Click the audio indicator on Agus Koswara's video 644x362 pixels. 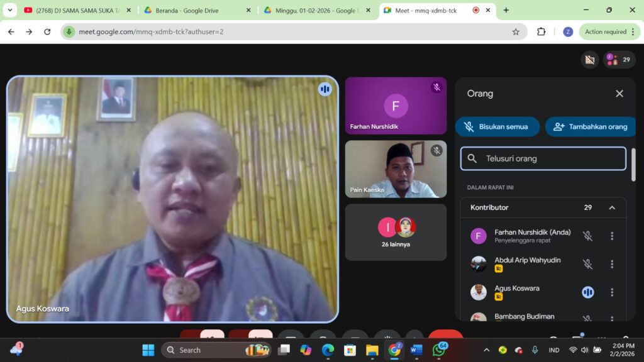pos(325,89)
